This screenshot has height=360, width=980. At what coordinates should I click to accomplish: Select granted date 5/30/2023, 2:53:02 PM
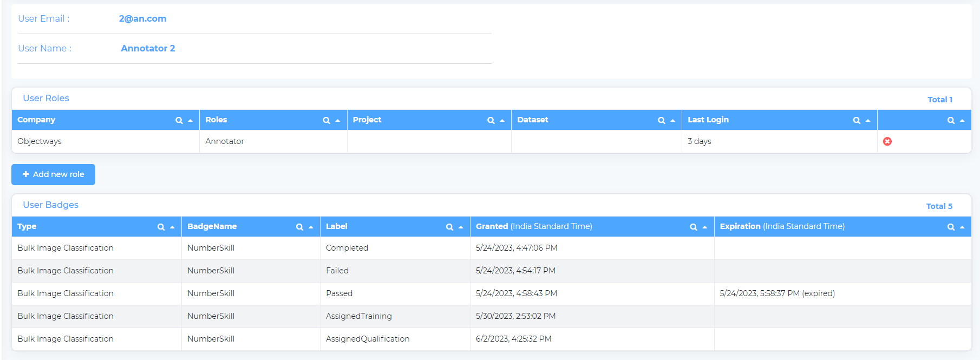pyautogui.click(x=592, y=316)
